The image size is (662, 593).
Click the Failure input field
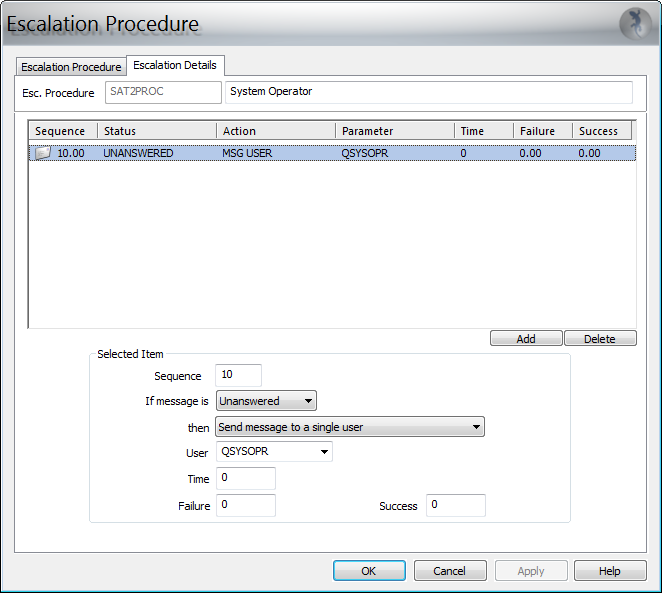click(245, 505)
